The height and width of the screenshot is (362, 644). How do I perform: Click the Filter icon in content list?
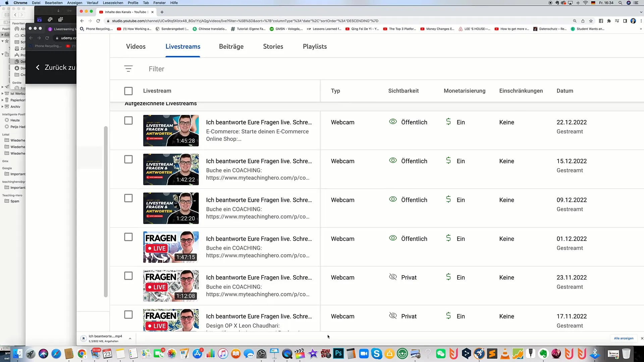tap(128, 68)
